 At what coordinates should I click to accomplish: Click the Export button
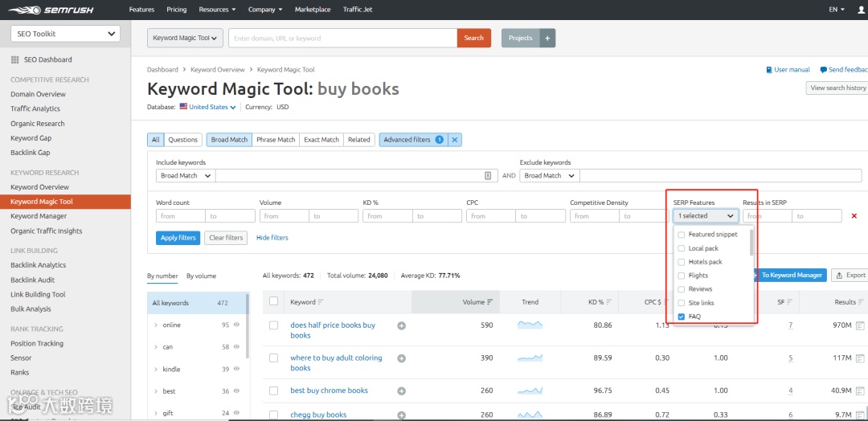tap(850, 275)
